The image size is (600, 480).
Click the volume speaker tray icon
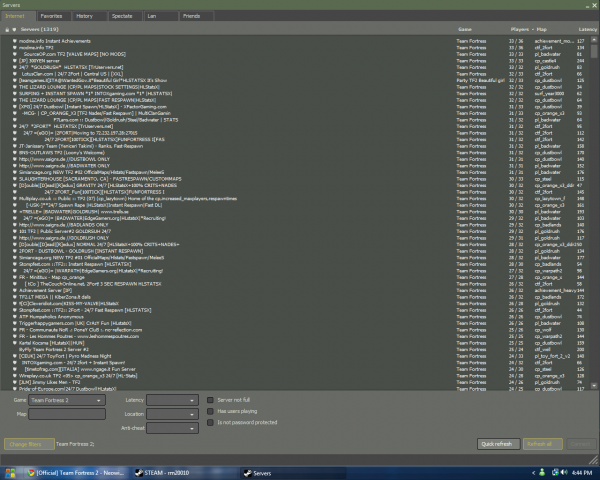(x=564, y=473)
